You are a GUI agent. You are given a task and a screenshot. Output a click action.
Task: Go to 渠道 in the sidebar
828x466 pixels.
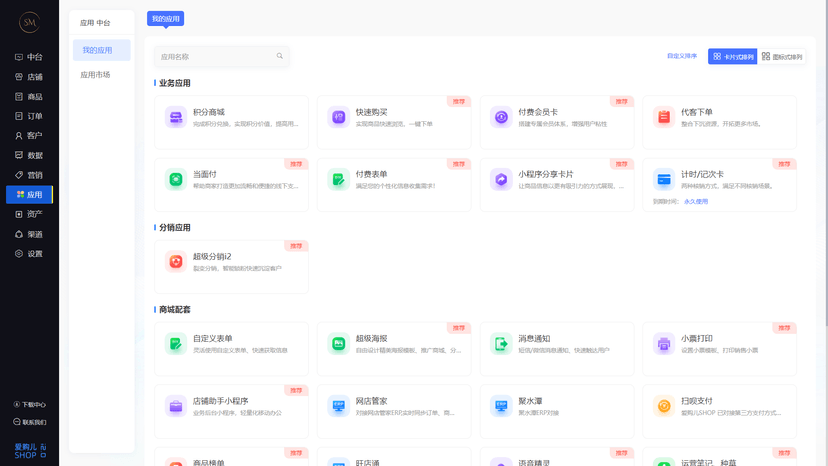click(29, 234)
